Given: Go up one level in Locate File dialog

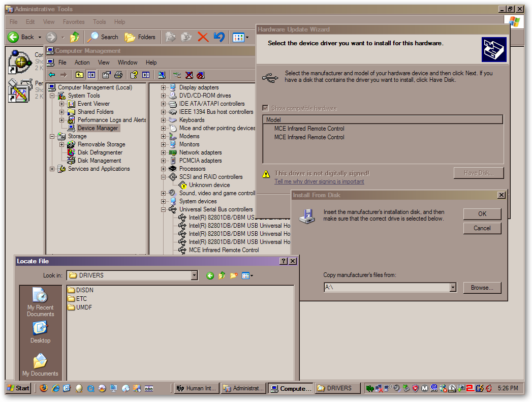Looking at the screenshot, I should point(222,275).
